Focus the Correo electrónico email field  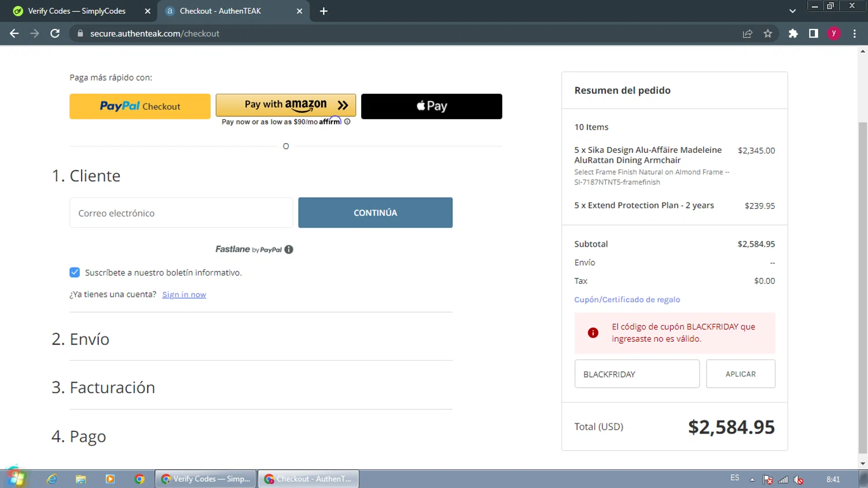tap(181, 212)
